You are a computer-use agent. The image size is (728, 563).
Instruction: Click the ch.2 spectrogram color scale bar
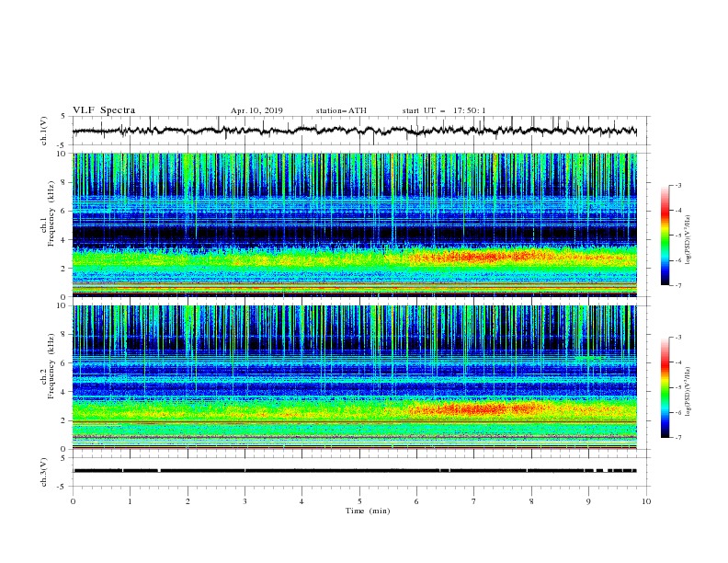[665, 387]
